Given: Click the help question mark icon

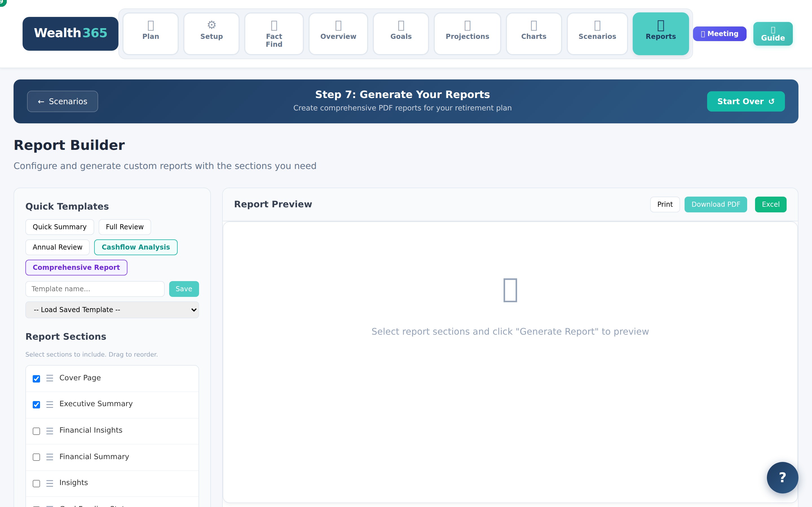Looking at the screenshot, I should tap(782, 477).
